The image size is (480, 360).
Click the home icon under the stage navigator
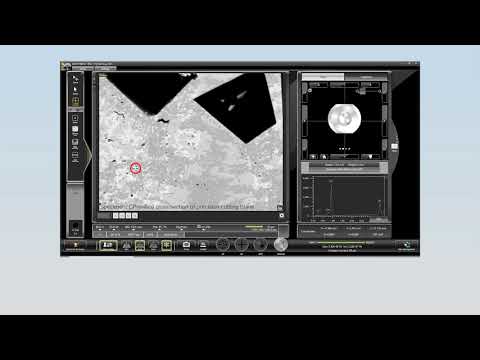click(x=323, y=157)
